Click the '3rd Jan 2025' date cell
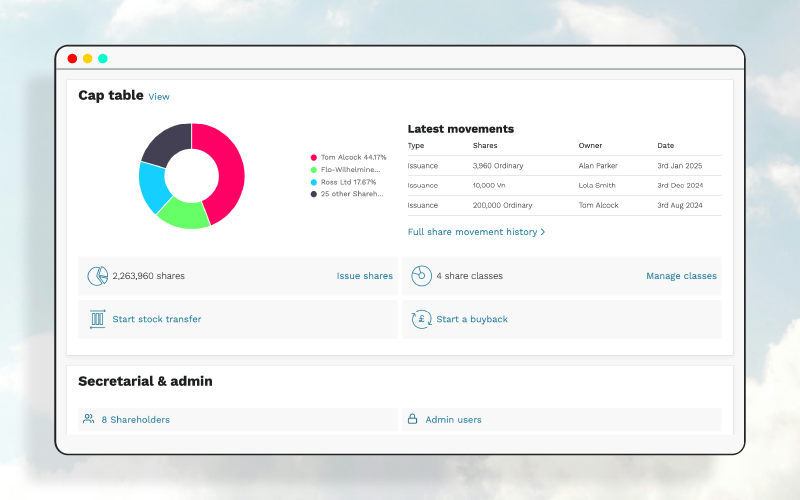The width and height of the screenshot is (800, 500). pos(680,166)
